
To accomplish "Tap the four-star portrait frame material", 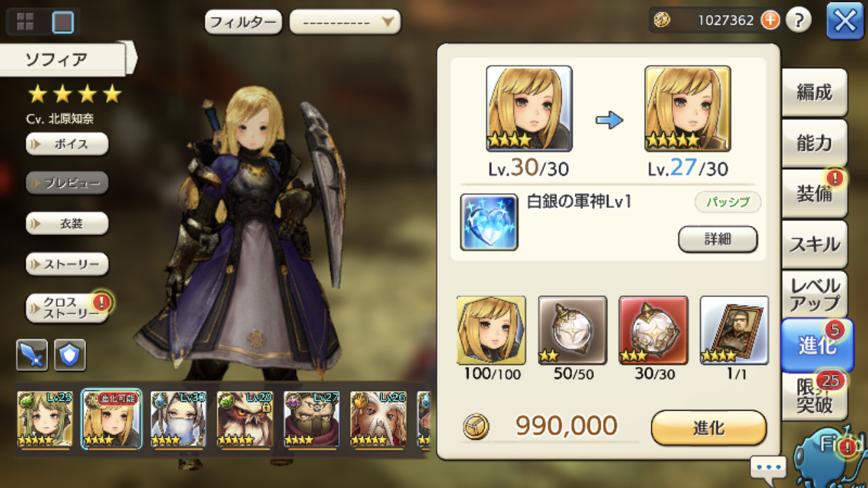I will (x=734, y=330).
